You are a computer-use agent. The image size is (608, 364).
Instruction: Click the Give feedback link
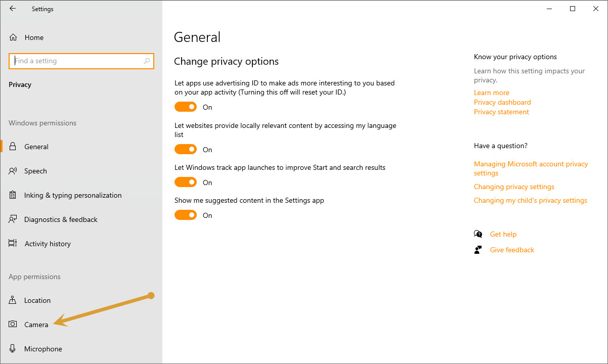tap(512, 250)
